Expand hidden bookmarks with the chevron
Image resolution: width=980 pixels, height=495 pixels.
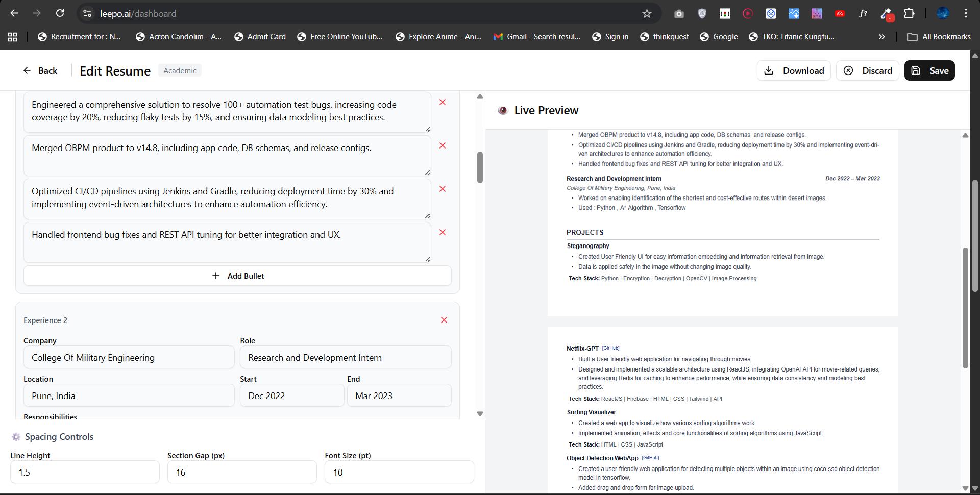point(881,36)
